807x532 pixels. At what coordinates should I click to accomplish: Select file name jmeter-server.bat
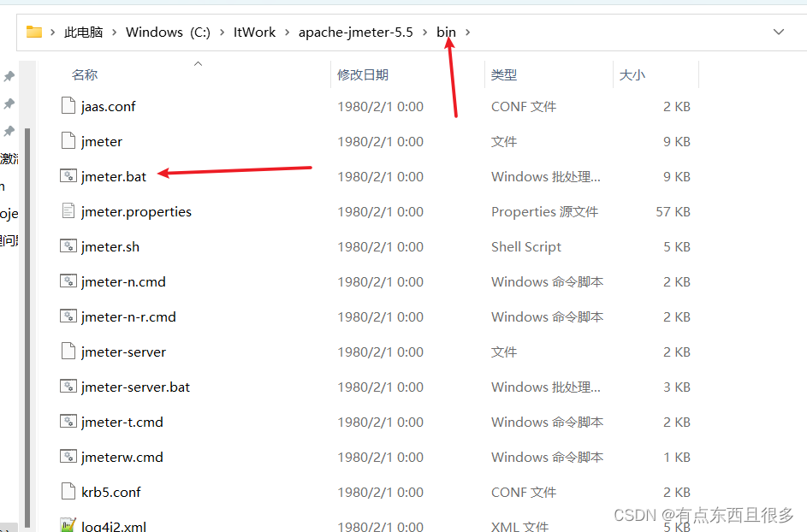coord(135,387)
